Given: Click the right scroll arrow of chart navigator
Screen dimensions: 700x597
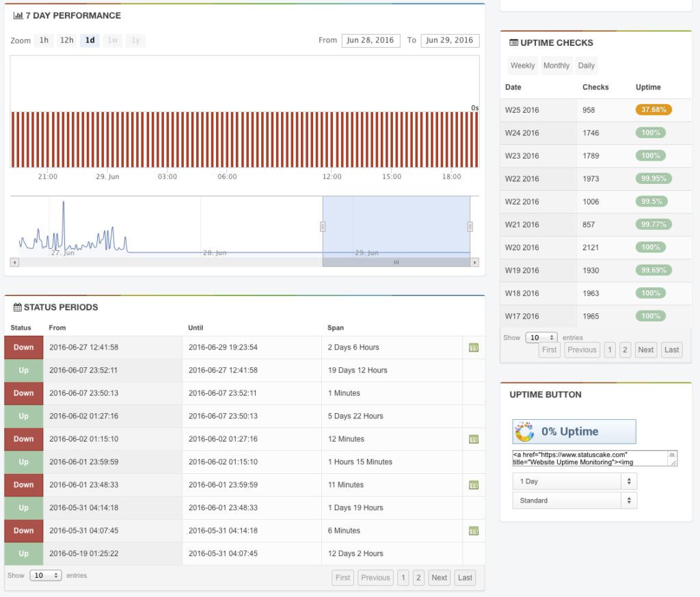Looking at the screenshot, I should (474, 263).
